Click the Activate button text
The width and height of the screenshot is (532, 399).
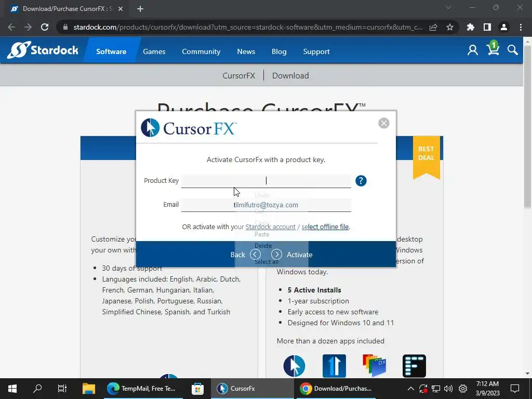300,255
